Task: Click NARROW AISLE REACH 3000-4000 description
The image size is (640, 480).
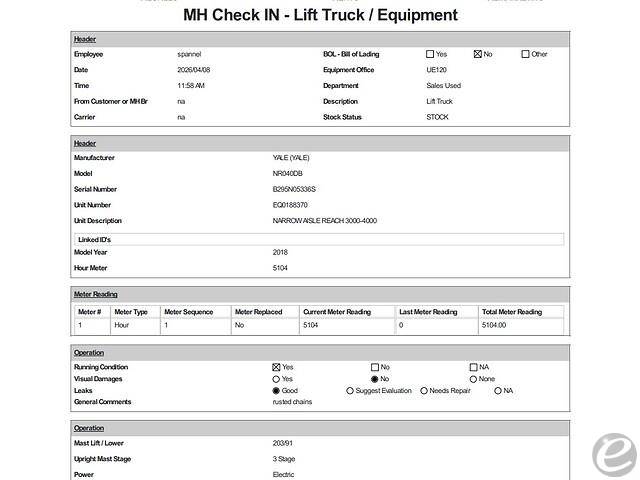Action: click(324, 221)
